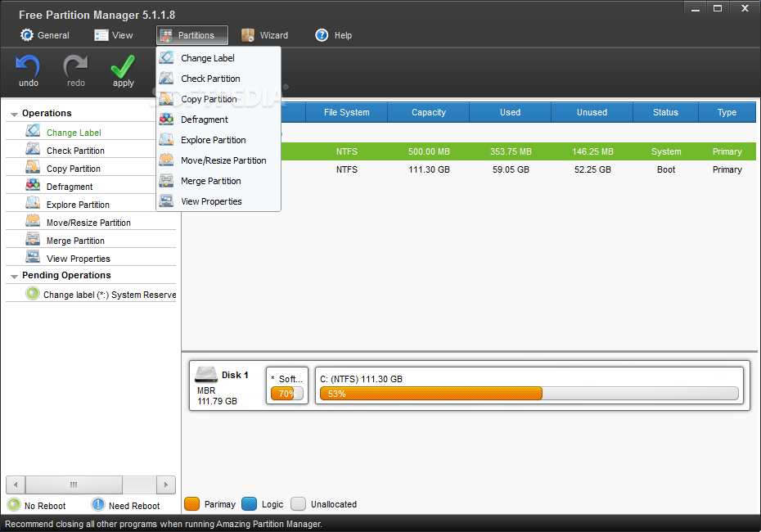761x532 pixels.
Task: Click the green apply checkmark
Action: 124,66
